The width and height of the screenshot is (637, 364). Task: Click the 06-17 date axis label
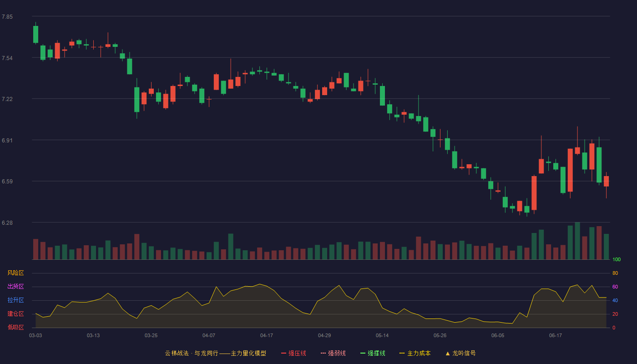pyautogui.click(x=556, y=335)
